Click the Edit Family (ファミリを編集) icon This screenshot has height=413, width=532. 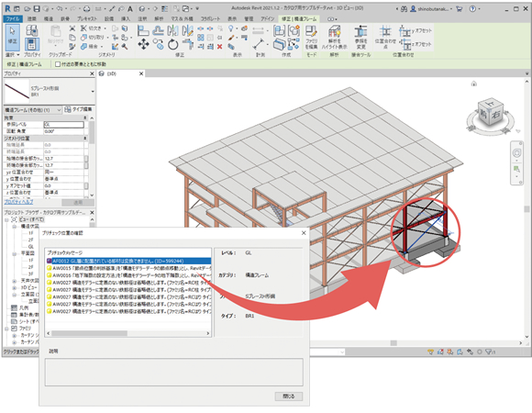pyautogui.click(x=311, y=37)
